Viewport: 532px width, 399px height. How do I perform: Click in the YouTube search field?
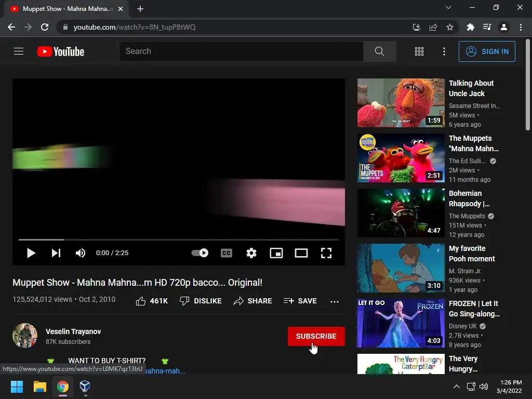click(x=241, y=51)
